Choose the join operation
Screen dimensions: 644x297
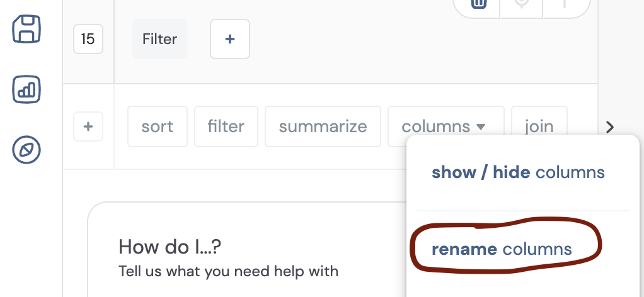click(539, 126)
